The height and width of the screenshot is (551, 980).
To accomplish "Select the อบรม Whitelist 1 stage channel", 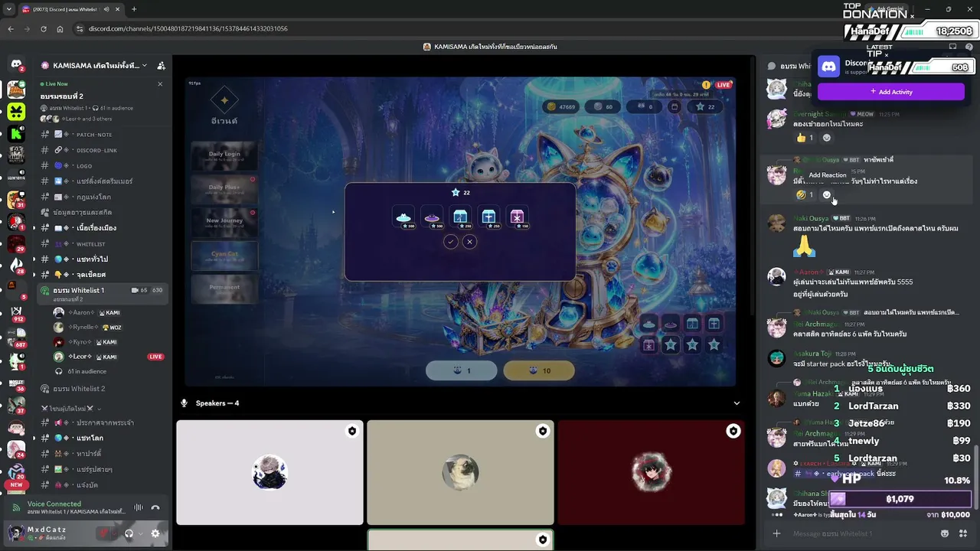I will pyautogui.click(x=102, y=293).
